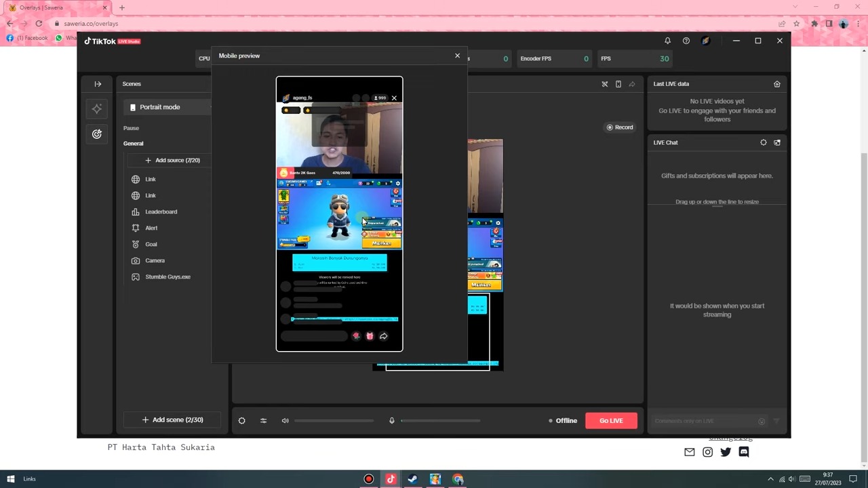Viewport: 868px width, 488px height.
Task: Click the Leaderboard bar chart icon
Action: pos(136,211)
